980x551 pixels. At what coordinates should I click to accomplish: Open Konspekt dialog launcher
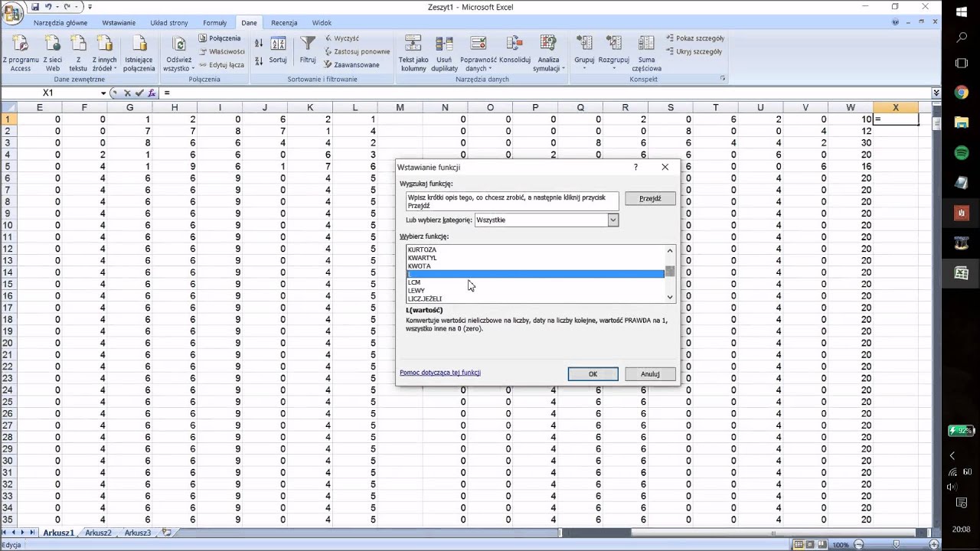(x=722, y=79)
